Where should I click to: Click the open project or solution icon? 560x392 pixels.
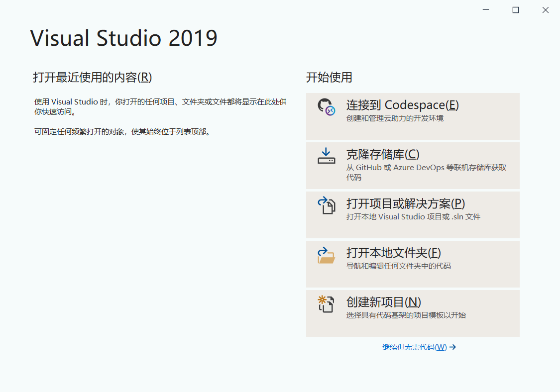(327, 205)
